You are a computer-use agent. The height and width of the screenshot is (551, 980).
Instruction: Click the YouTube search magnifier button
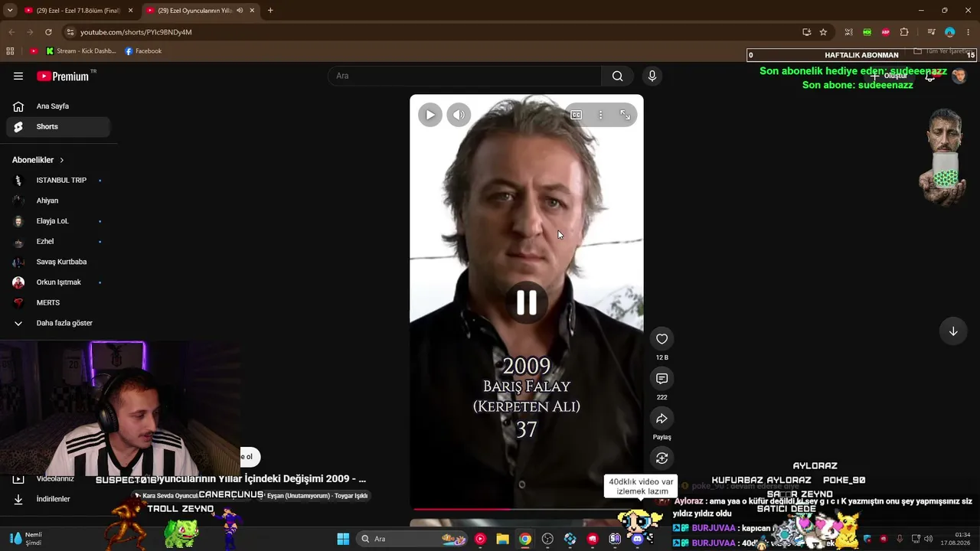[617, 76]
